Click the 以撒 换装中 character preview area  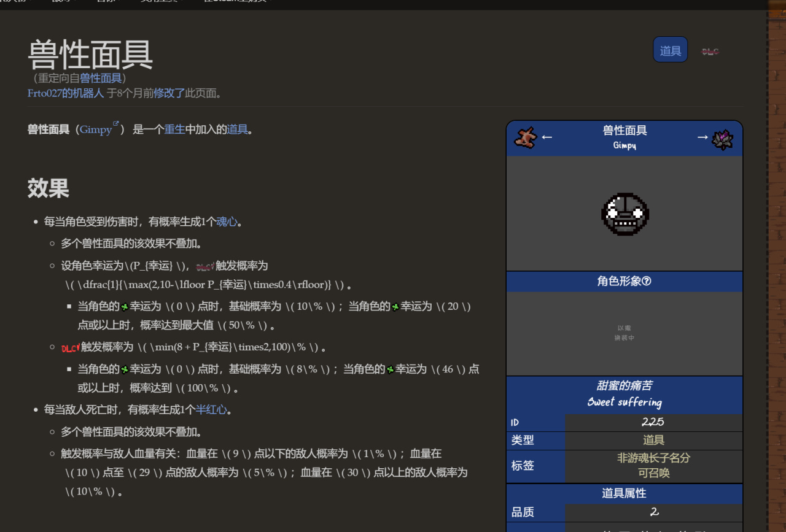(x=625, y=333)
